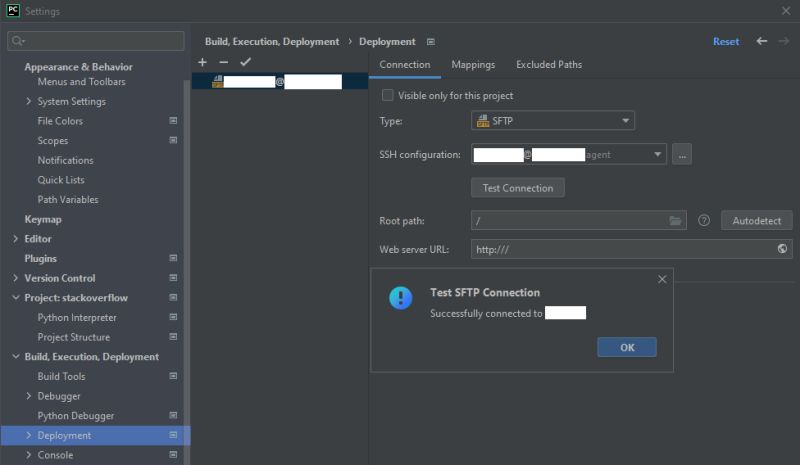Viewport: 800px width, 465px height.
Task: Expand System Settings tree node
Action: click(x=29, y=101)
